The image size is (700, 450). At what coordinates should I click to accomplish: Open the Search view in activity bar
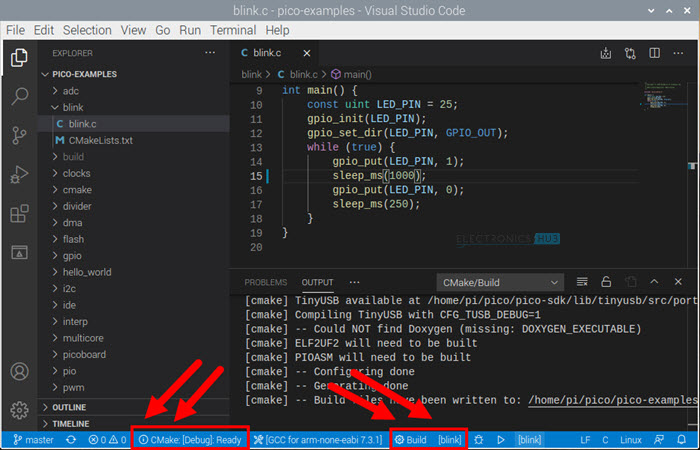point(19,97)
